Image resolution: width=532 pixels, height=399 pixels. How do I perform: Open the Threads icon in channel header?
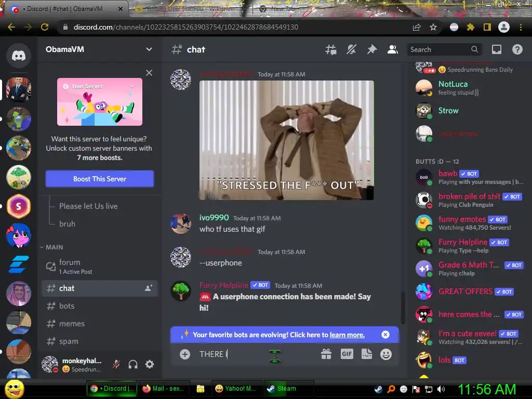(x=330, y=49)
